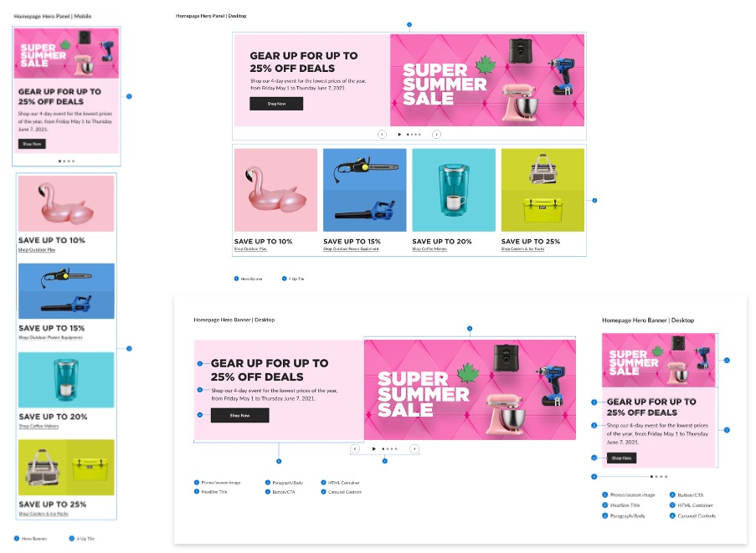Click Shop Now button in mobile hero panel
The width and height of the screenshot is (756, 553).
pos(33,144)
